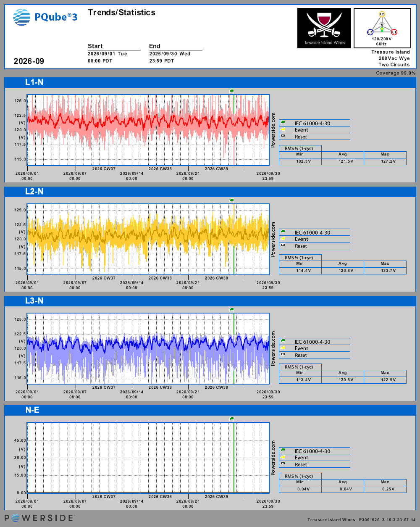This screenshot has height=527, width=420.
Task: Click Event yellow flag icon in L3-N legend
Action: pos(283,348)
